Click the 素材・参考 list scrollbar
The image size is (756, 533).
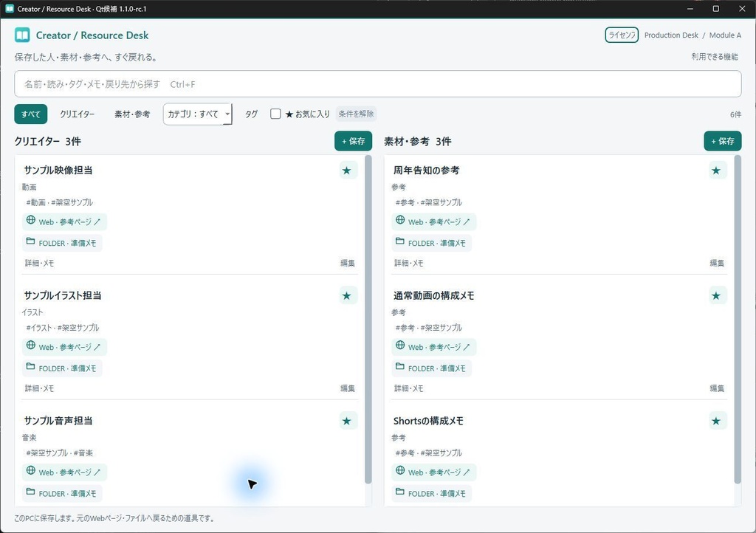(x=738, y=319)
